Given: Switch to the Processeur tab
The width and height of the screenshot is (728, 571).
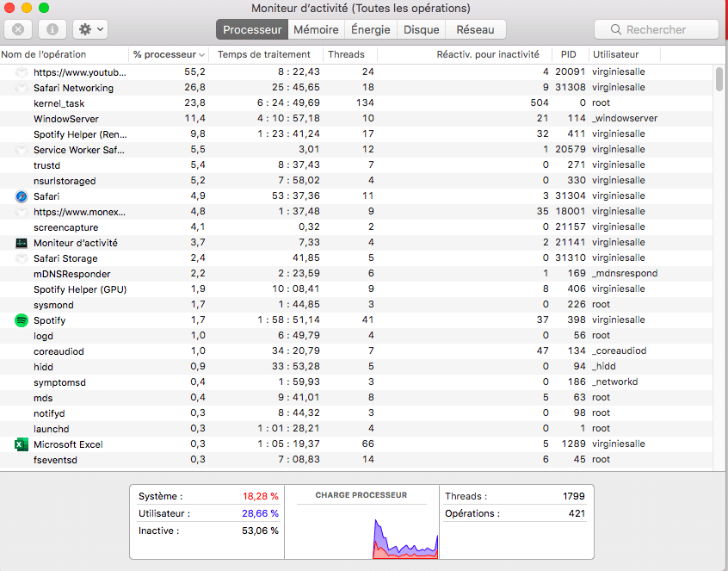Looking at the screenshot, I should 252,29.
